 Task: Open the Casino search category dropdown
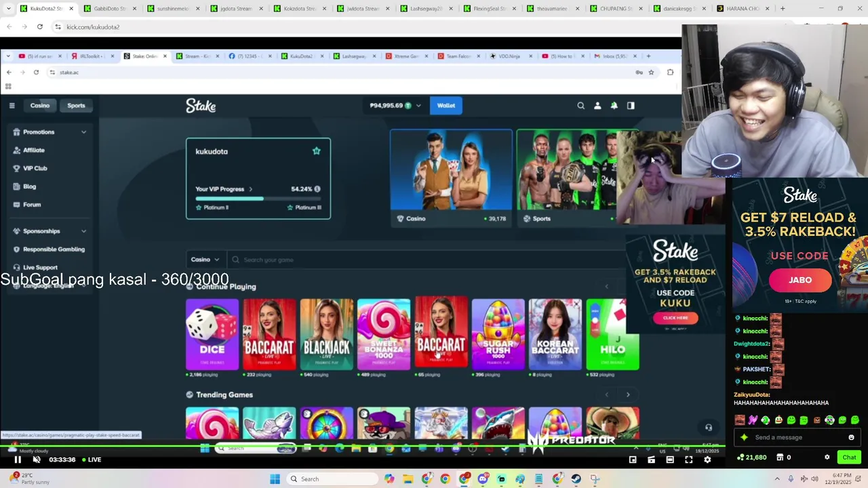click(205, 260)
